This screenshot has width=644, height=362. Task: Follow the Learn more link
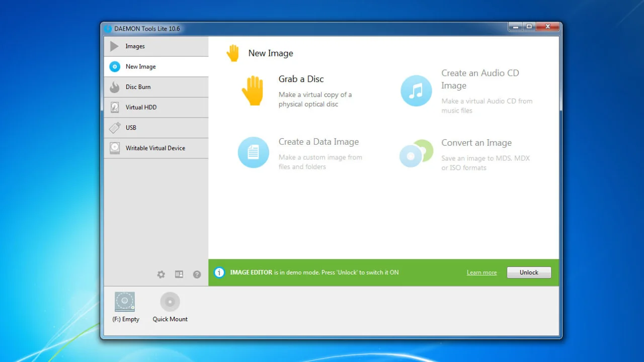[481, 273]
